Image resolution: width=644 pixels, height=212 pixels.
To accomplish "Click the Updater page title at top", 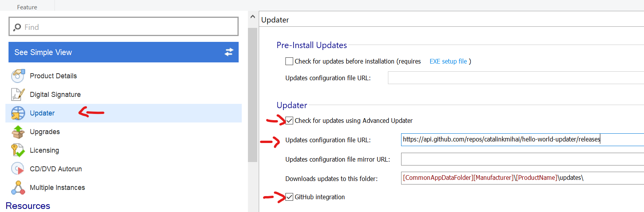I will click(x=275, y=20).
